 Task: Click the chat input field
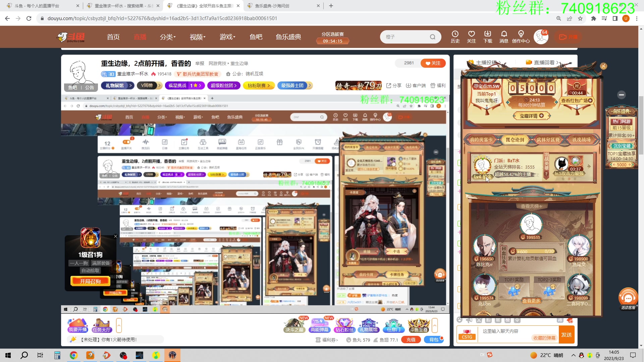coord(518,335)
